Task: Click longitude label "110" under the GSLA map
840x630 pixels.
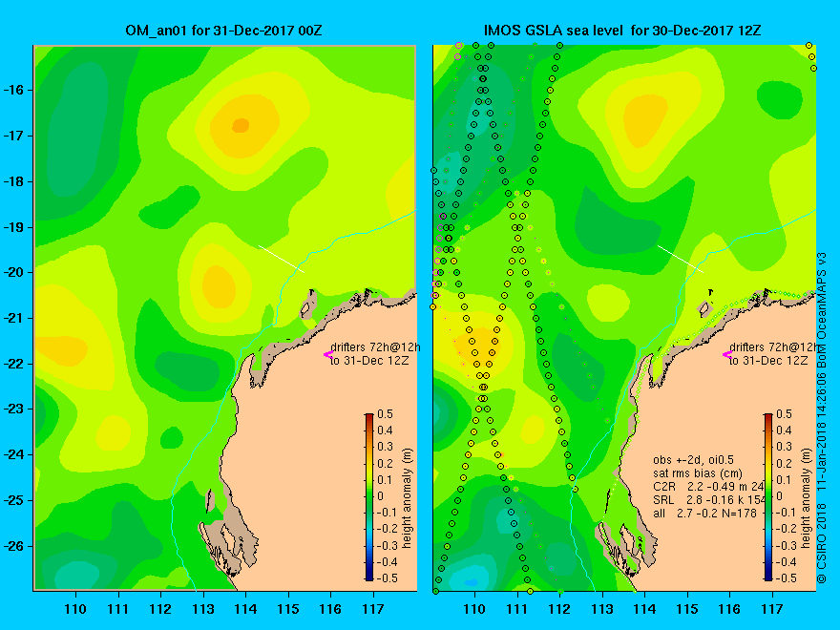Action: pos(474,609)
